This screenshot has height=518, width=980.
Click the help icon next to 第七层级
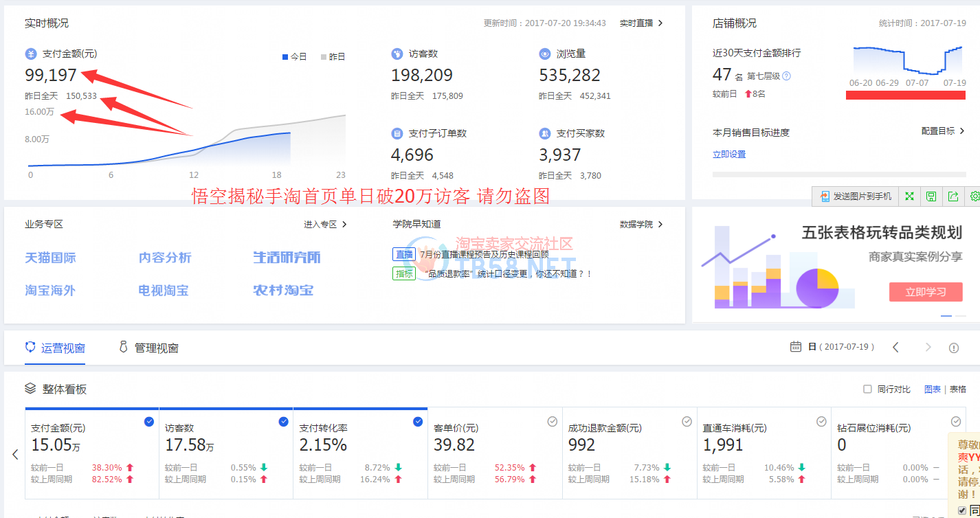point(787,76)
